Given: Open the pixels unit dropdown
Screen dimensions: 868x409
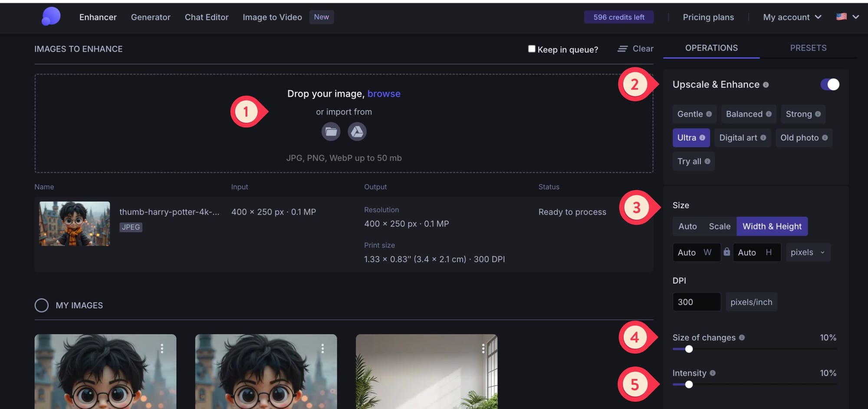Looking at the screenshot, I should pyautogui.click(x=807, y=252).
